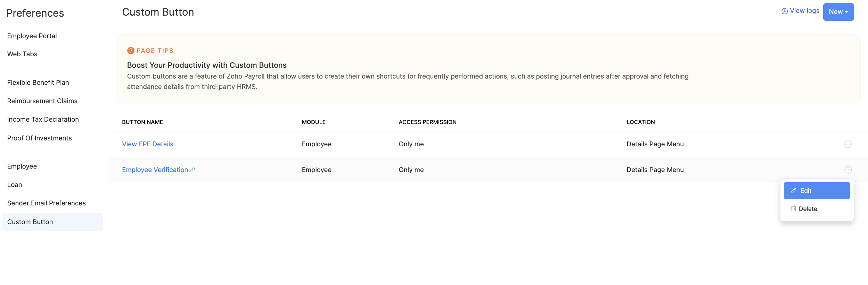Click the View logs clock icon
The width and height of the screenshot is (868, 285).
pyautogui.click(x=785, y=11)
